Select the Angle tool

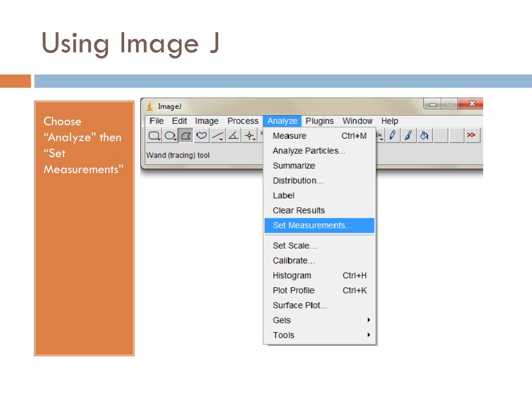pyautogui.click(x=233, y=136)
